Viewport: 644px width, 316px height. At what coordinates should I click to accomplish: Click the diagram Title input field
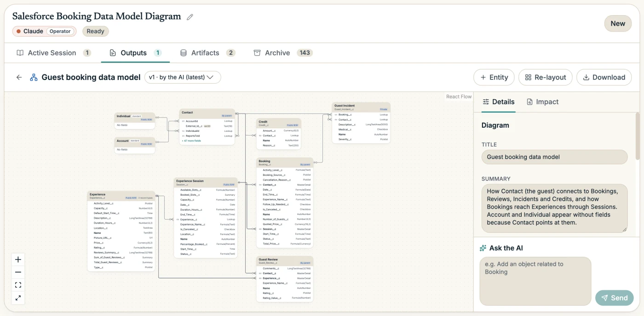click(x=554, y=157)
